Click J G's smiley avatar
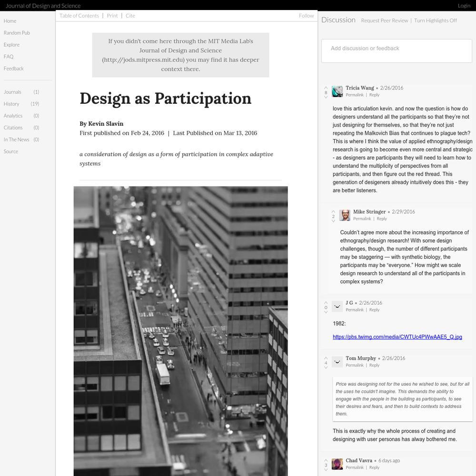Image resolution: width=476 pixels, height=476 pixels. pyautogui.click(x=337, y=306)
